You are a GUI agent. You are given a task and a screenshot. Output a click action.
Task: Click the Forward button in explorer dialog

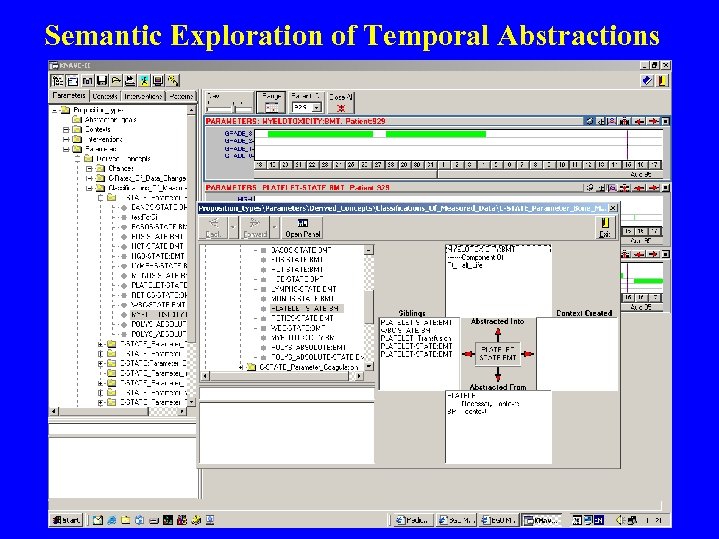(255, 228)
